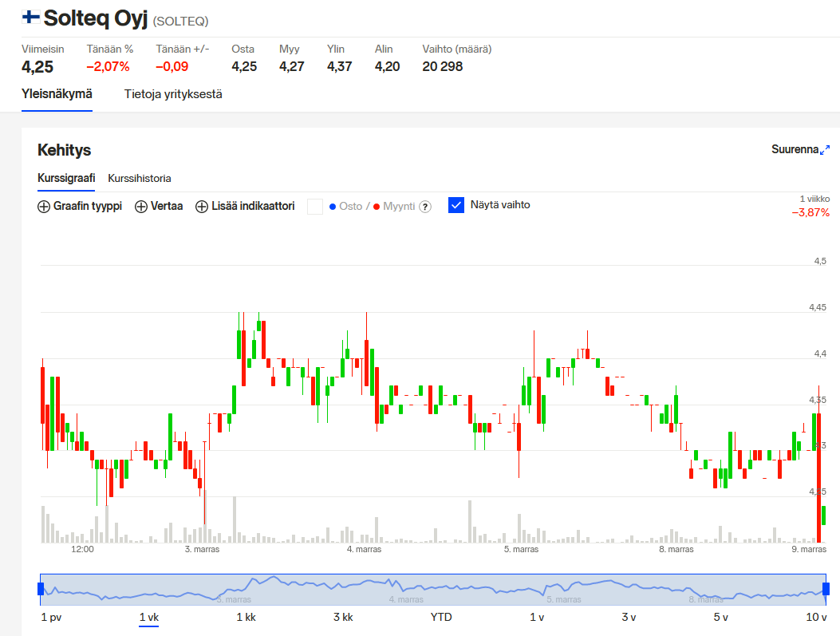840x636 pixels.
Task: Set chart range to 5 v
Action: (x=721, y=617)
